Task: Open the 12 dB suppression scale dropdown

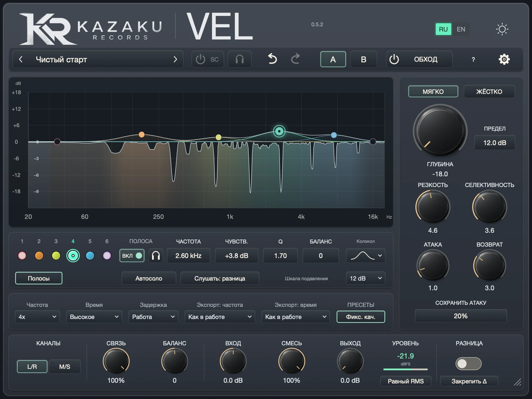Action: 366,278
